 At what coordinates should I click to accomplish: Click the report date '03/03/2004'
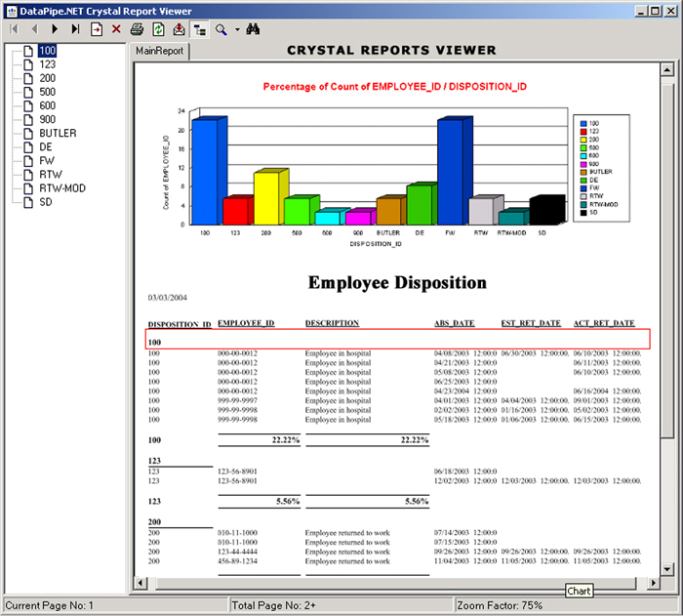click(168, 298)
